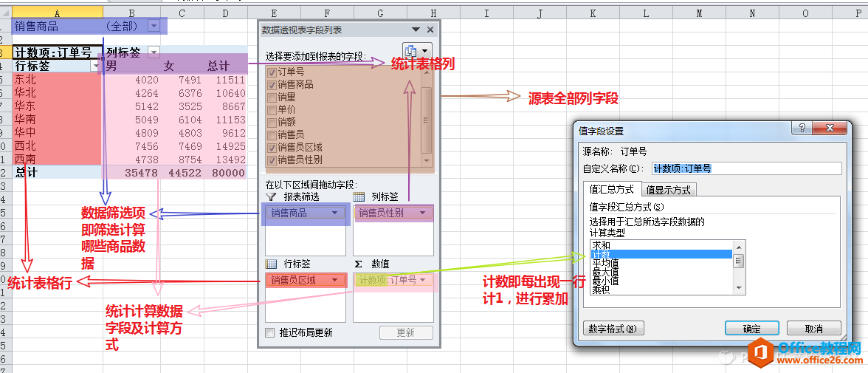Select 最大值 in the calculation type list
Image resolution: width=868 pixels, height=373 pixels.
click(x=661, y=272)
